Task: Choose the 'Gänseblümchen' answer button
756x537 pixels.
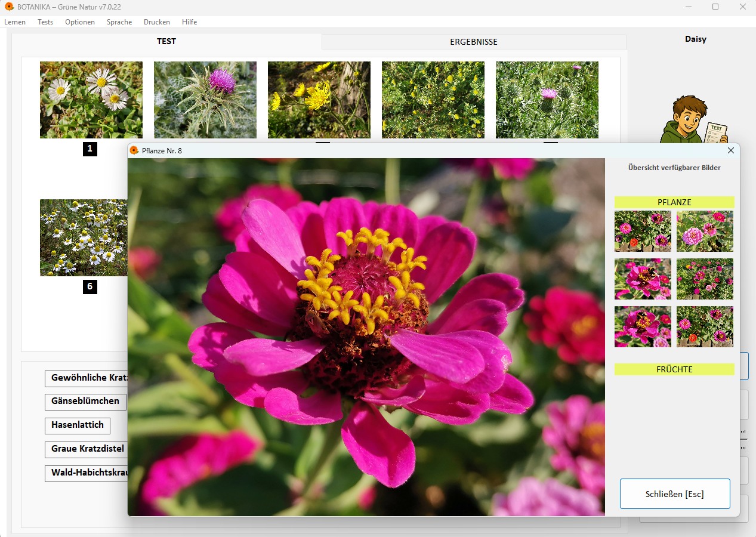Action: [x=85, y=402]
